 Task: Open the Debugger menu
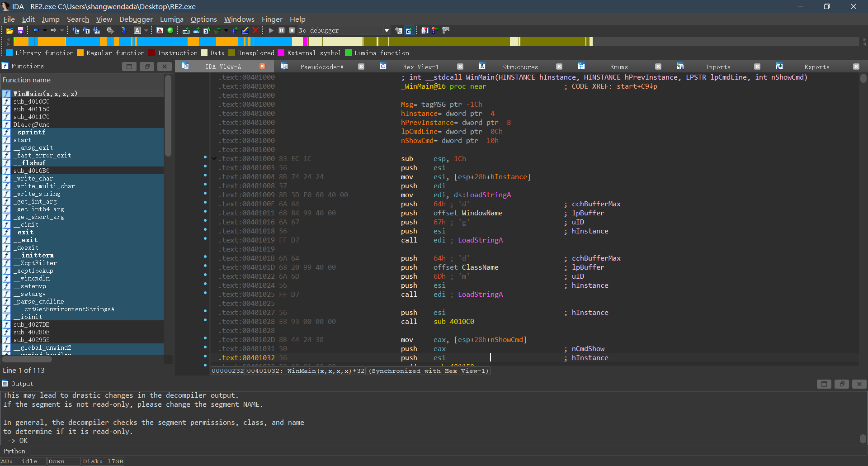[x=136, y=19]
